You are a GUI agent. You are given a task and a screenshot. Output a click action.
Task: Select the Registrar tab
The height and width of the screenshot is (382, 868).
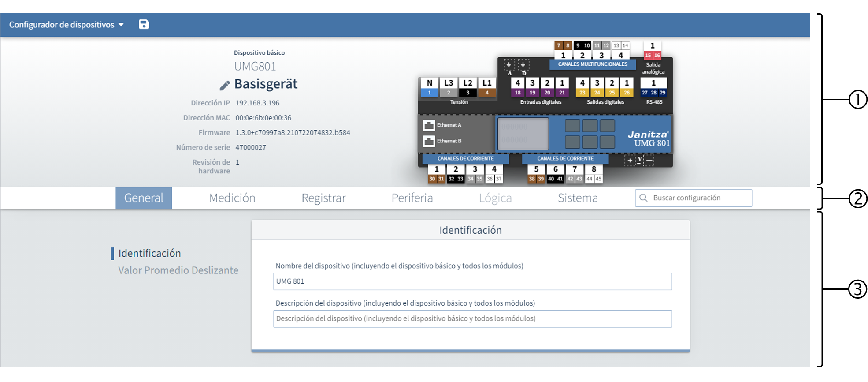(323, 198)
